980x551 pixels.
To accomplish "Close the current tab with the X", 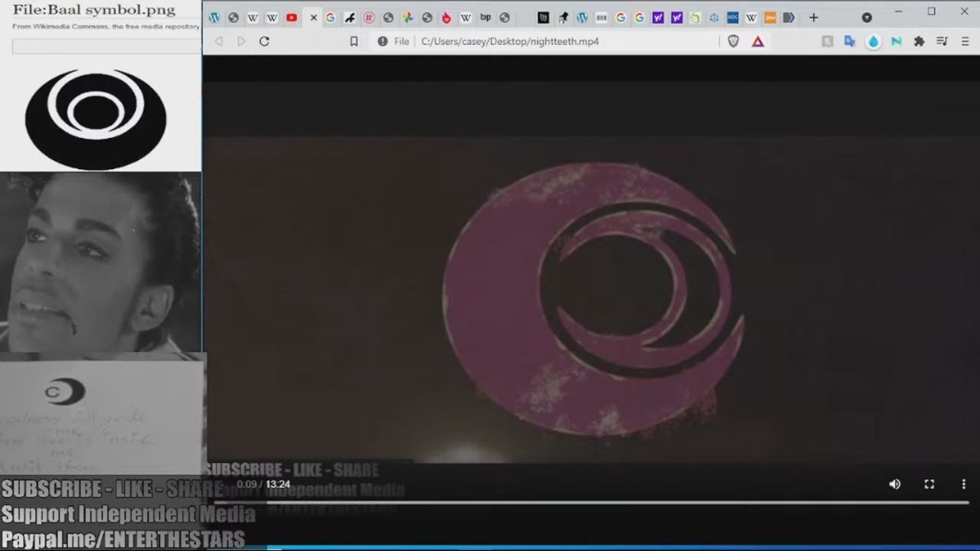I will click(313, 18).
